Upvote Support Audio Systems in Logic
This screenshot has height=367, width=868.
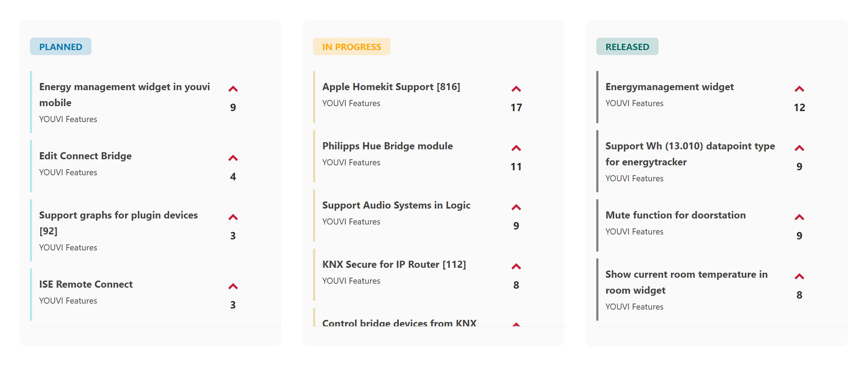[516, 208]
